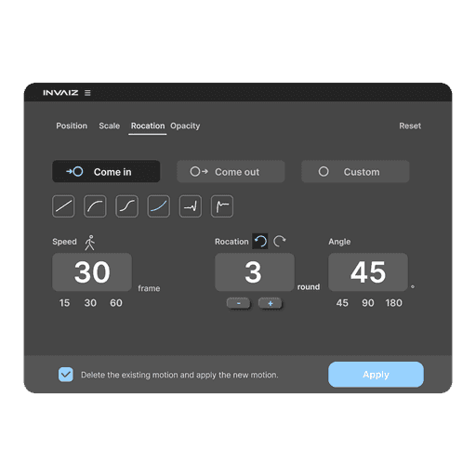Increase rounds with the plus button

271,303
